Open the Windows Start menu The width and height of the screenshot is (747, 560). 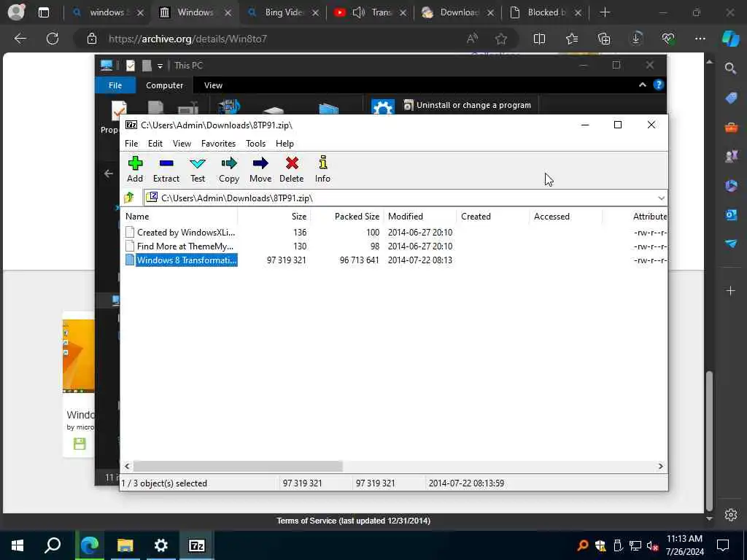click(x=18, y=545)
